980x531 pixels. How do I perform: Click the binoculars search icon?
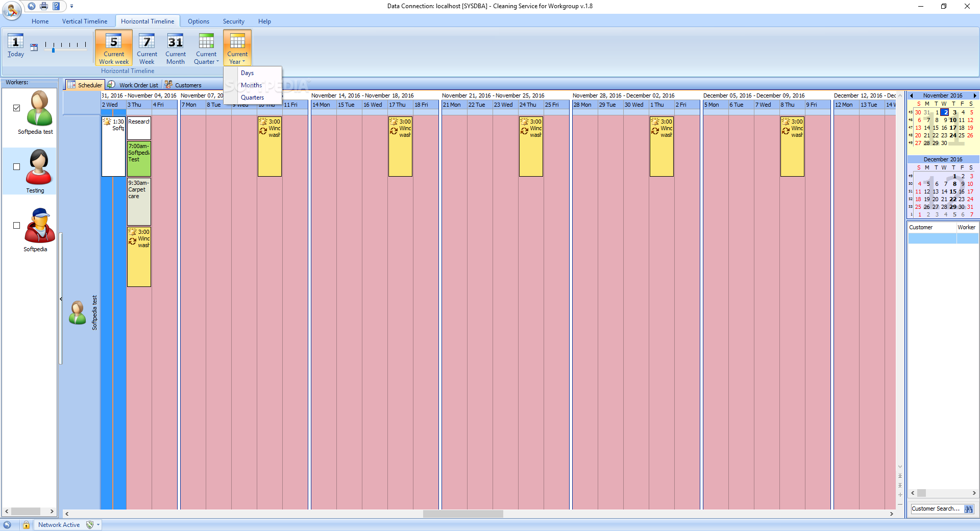pyautogui.click(x=969, y=509)
